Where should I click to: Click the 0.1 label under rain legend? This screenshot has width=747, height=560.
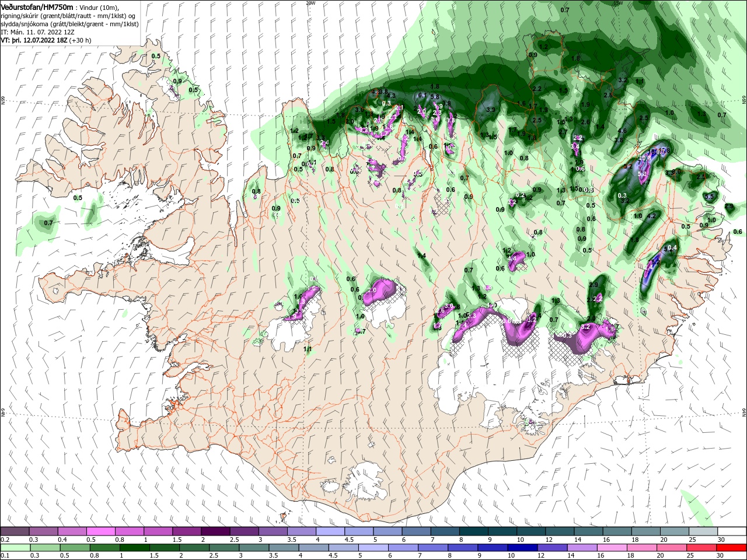5,555
